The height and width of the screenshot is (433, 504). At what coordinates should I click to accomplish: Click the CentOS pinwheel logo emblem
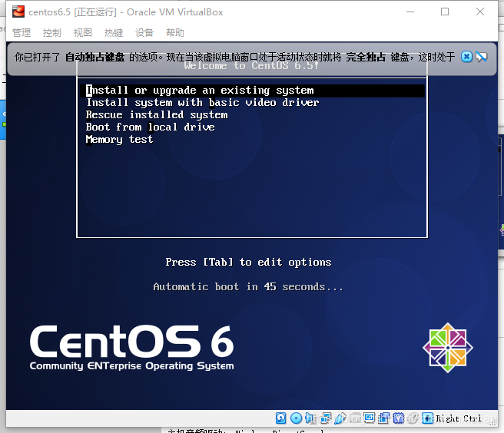pyautogui.click(x=448, y=348)
